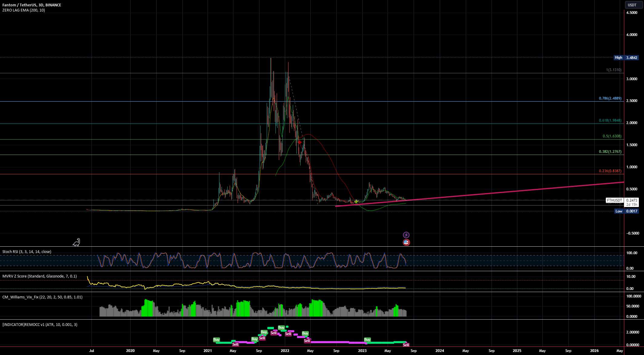644x355 pixels.
Task: Click the Buy signal label near 2023
Action: coord(367,340)
